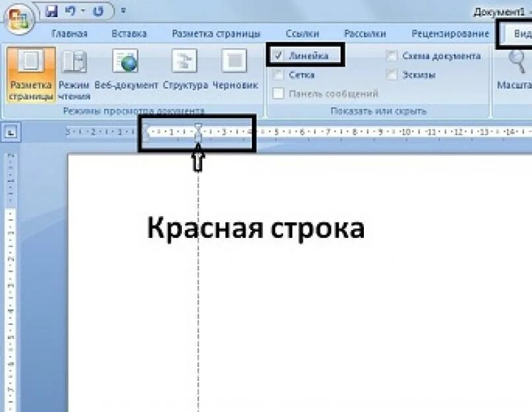Screen dimensions: 532x412
Task: Switch to Режим чтения view
Action: (74, 74)
